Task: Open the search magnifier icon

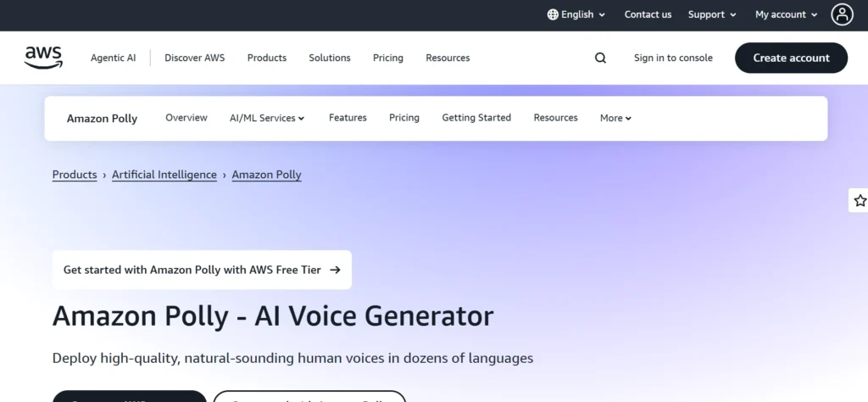Action: (600, 59)
